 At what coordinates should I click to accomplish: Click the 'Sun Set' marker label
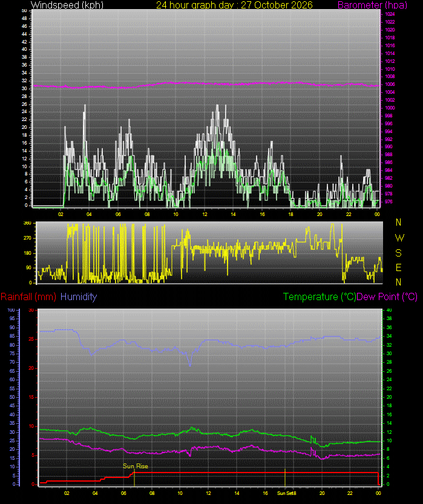[x=285, y=493]
